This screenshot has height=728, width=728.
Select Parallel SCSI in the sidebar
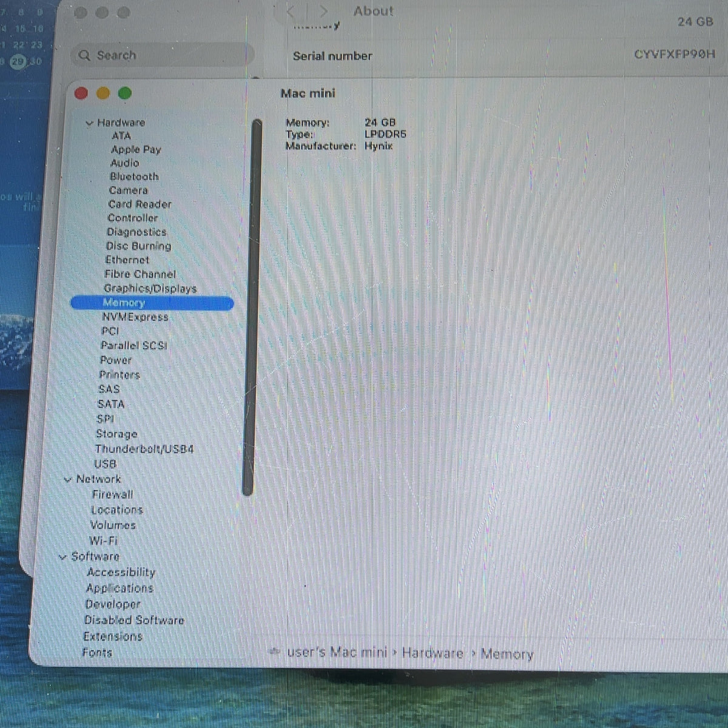click(x=133, y=346)
